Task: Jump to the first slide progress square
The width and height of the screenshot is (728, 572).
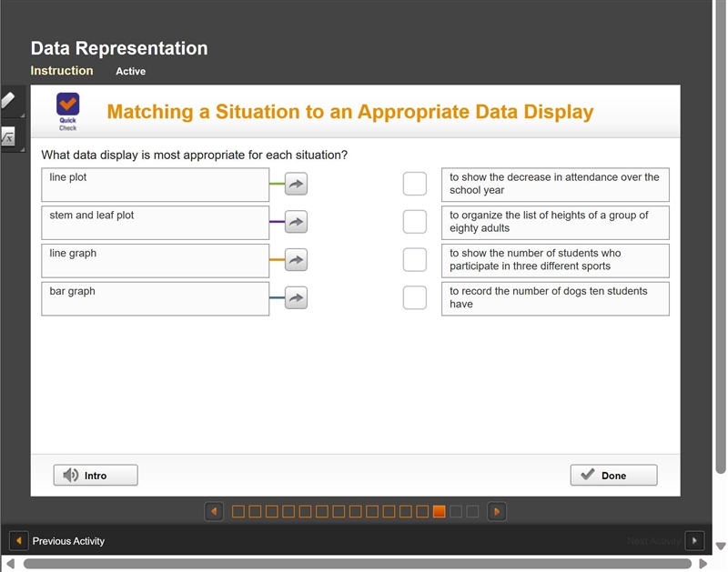Action: click(x=238, y=512)
